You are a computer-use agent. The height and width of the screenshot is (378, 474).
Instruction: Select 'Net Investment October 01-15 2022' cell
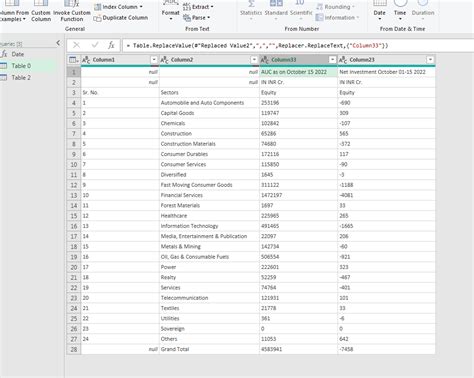[386, 72]
